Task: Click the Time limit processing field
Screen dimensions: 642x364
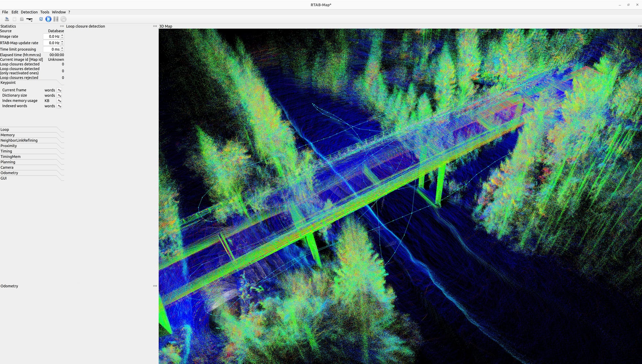Action: 52,49
